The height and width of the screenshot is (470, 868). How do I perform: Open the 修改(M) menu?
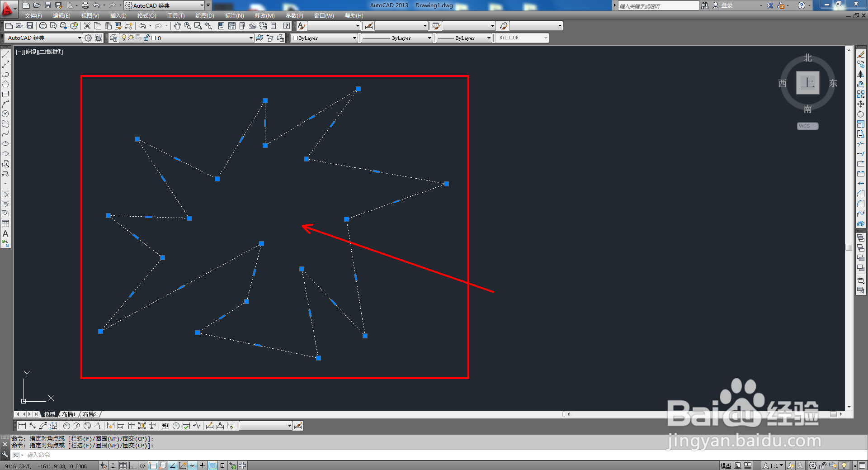(264, 16)
